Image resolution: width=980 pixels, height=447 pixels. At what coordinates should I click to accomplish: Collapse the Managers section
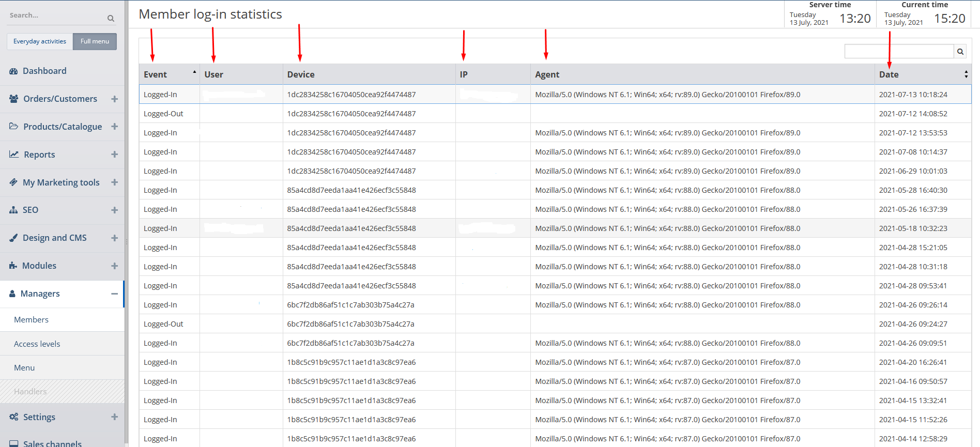pos(114,294)
